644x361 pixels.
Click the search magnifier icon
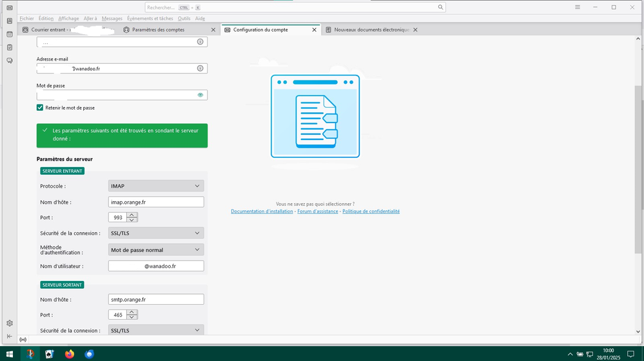tap(440, 7)
